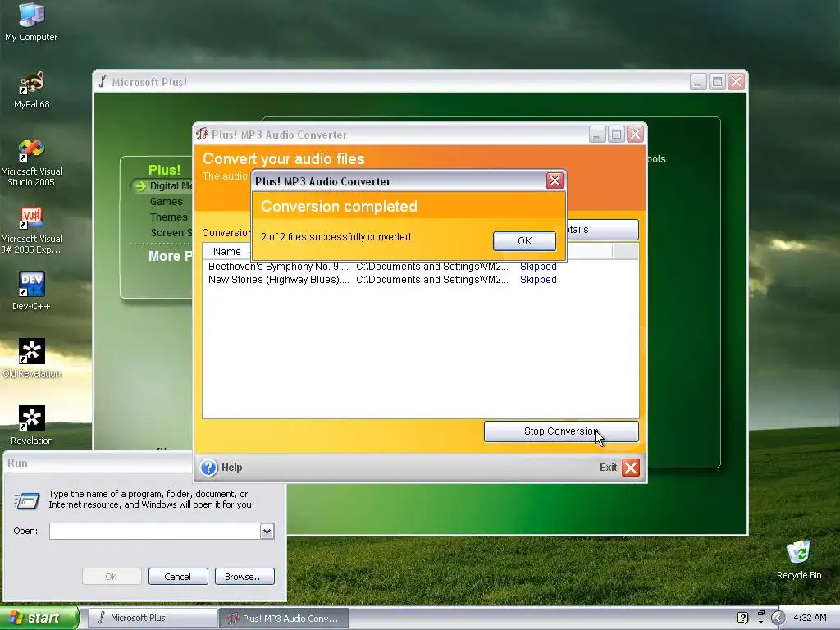
Task: Minimize the Plus! MP3 Audio Converter window
Action: 597,135
